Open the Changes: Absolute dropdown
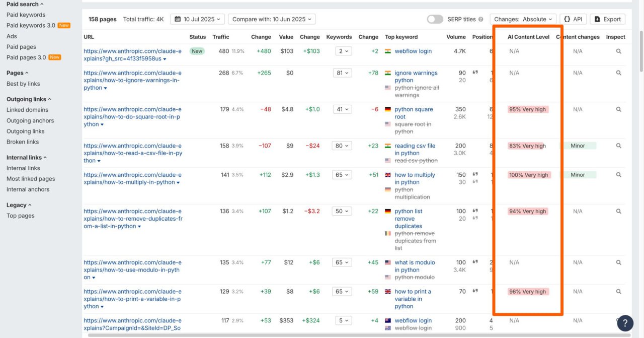 point(523,19)
